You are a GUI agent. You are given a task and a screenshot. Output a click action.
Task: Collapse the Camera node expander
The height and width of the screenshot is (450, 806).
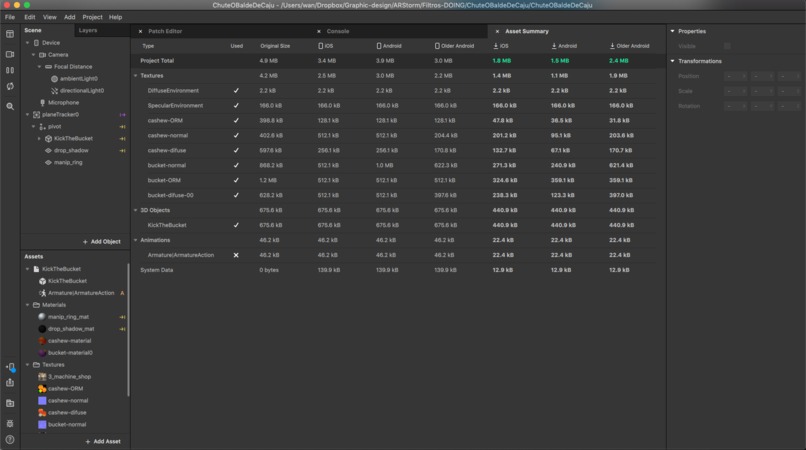tap(33, 55)
